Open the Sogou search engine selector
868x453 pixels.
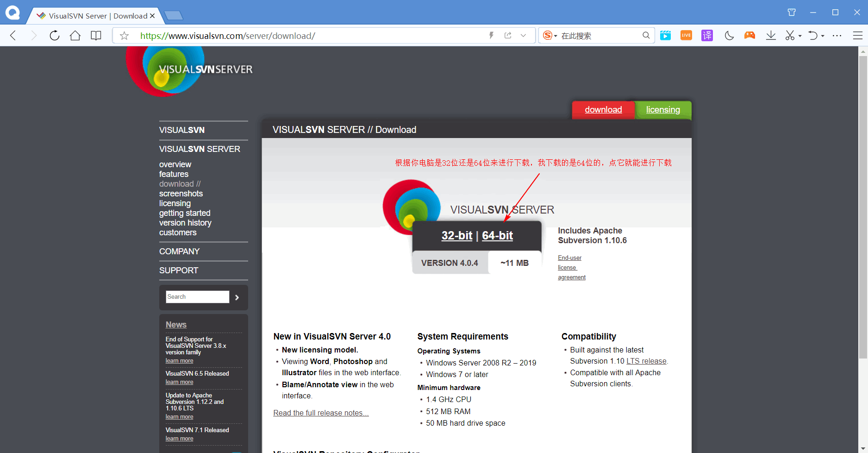tap(550, 36)
